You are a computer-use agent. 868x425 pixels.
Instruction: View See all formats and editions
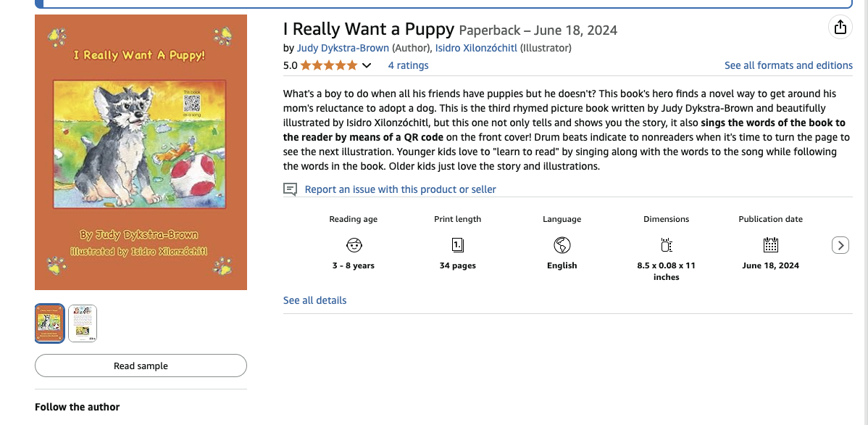tap(788, 65)
